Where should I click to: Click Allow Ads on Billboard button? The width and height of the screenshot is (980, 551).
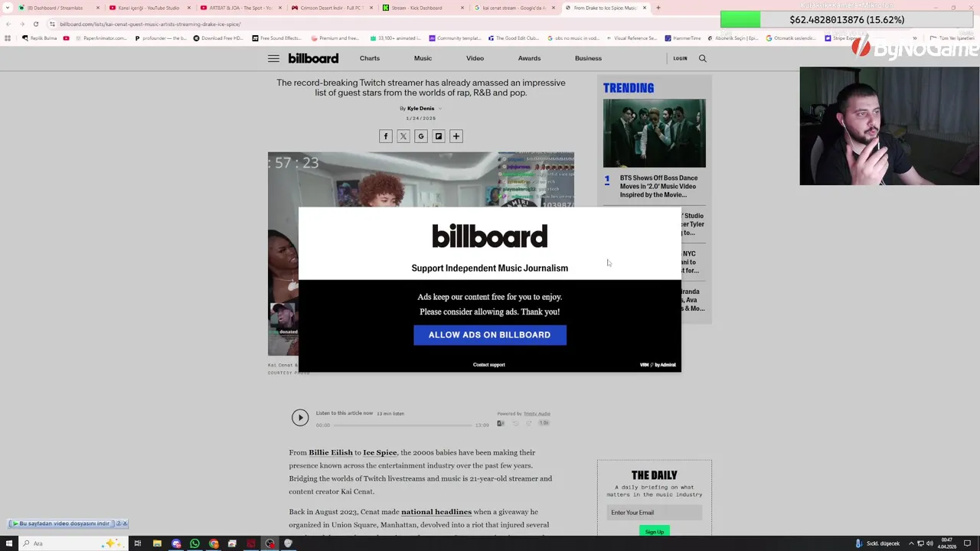coord(490,335)
